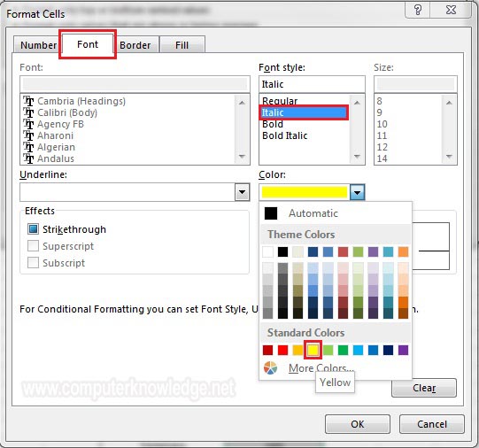Viewport: 479px width, 448px height.
Task: Click the Size input field
Action: pos(415,84)
